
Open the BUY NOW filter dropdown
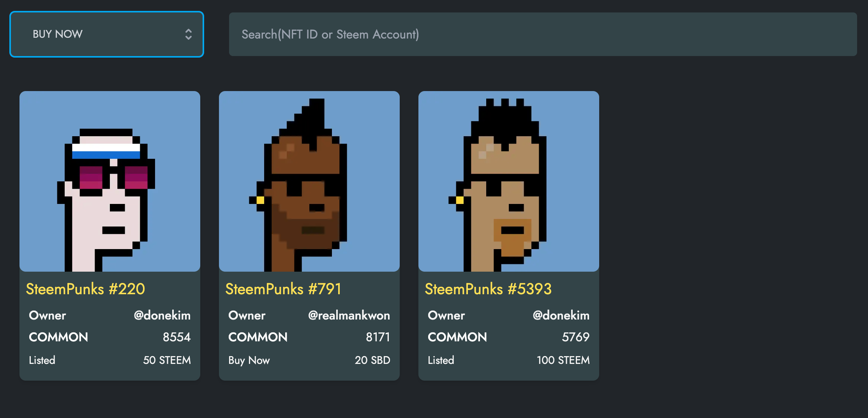(106, 34)
